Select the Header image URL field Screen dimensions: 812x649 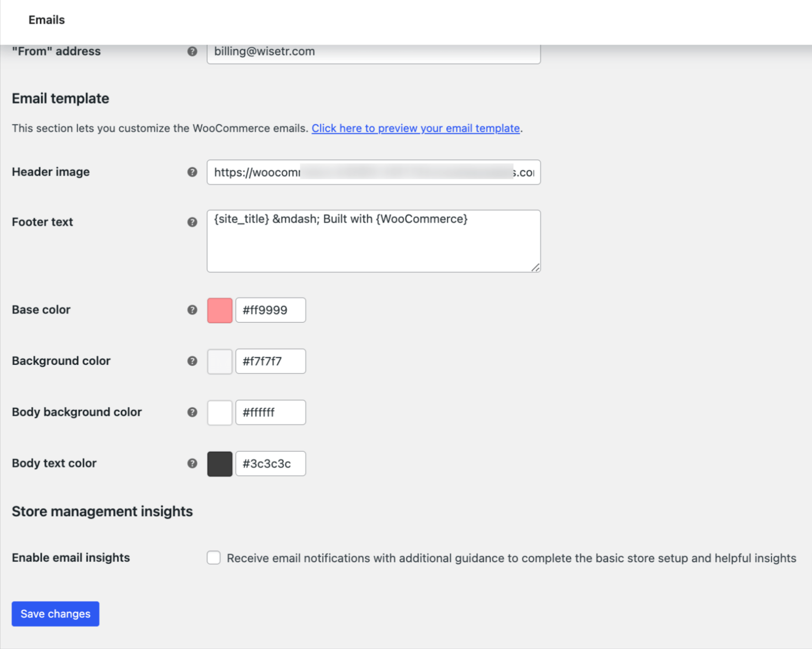374,172
